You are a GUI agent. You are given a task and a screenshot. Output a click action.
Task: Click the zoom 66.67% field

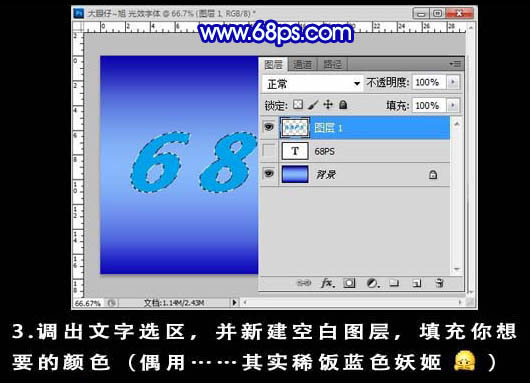pyautogui.click(x=88, y=303)
